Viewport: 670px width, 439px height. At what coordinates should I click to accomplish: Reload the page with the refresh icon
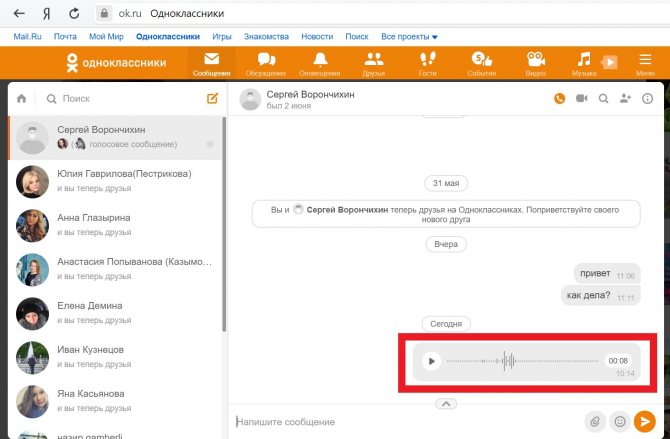click(74, 14)
